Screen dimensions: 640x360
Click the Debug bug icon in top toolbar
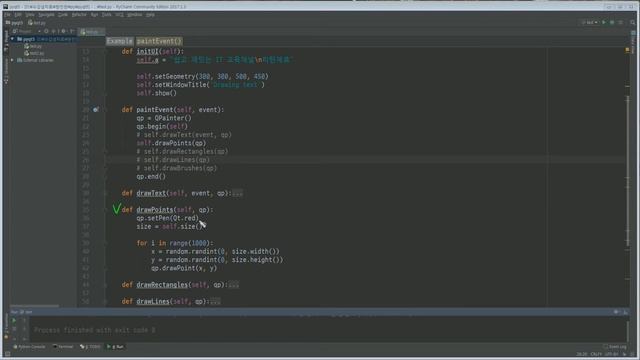(612, 22)
